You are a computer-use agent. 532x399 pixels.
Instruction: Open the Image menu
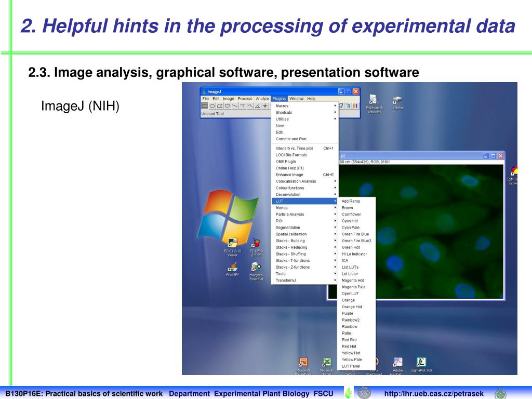click(x=229, y=99)
